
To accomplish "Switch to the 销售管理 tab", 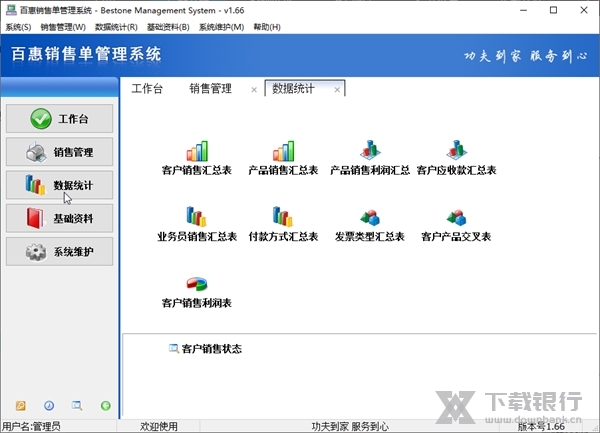I will click(x=210, y=89).
